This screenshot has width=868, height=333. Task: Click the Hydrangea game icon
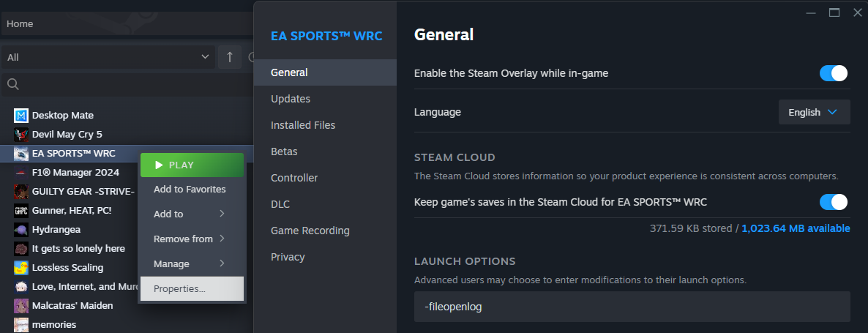tap(21, 230)
